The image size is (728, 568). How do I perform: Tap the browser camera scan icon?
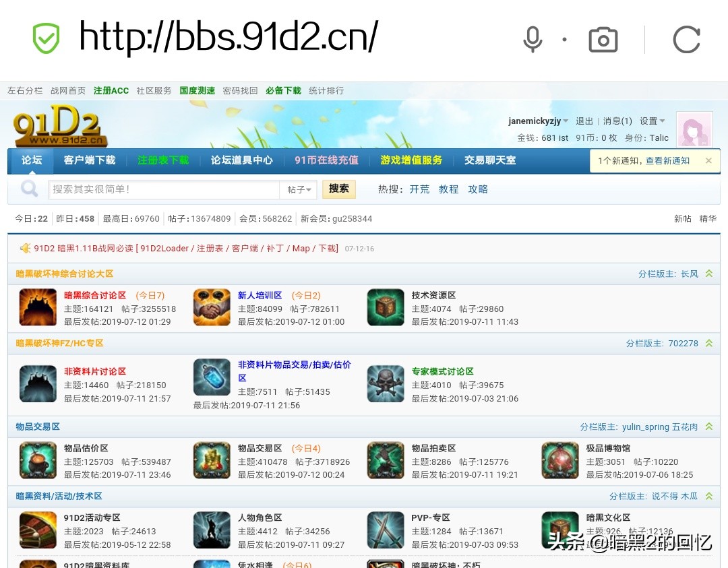click(x=603, y=40)
